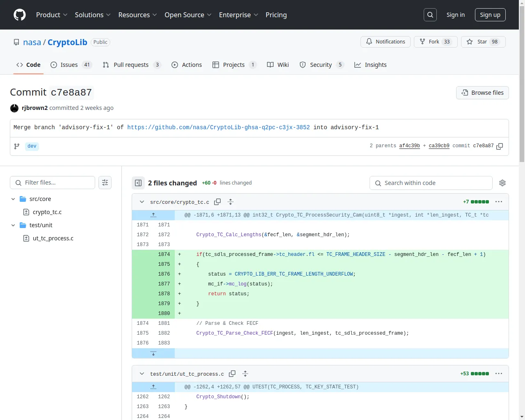525x420 pixels.
Task: Click the Notifications button
Action: (386, 42)
